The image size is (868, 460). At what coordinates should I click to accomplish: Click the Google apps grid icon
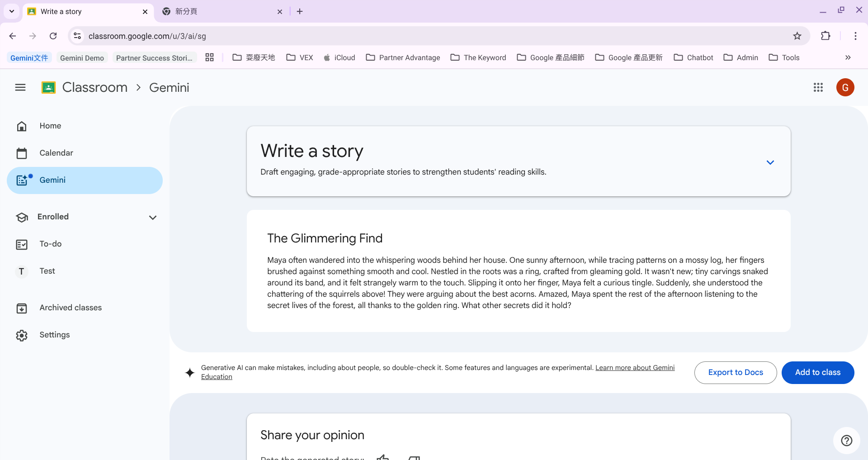[x=818, y=87]
